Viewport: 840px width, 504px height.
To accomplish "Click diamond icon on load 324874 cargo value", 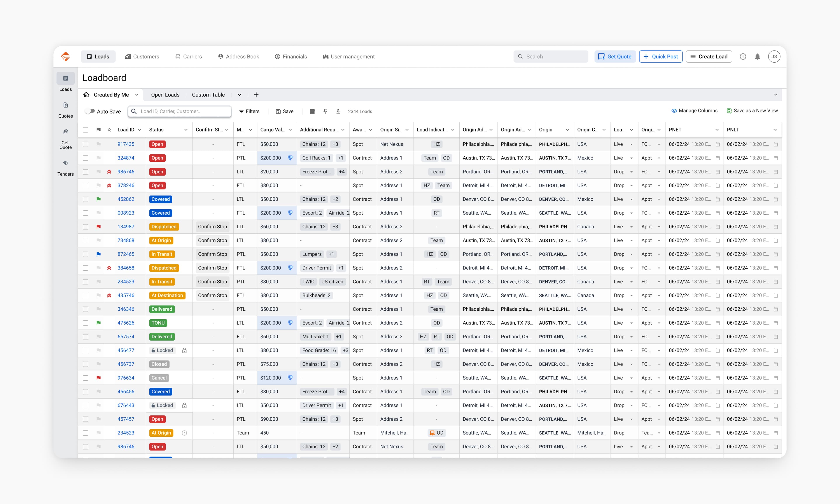I will coord(290,158).
